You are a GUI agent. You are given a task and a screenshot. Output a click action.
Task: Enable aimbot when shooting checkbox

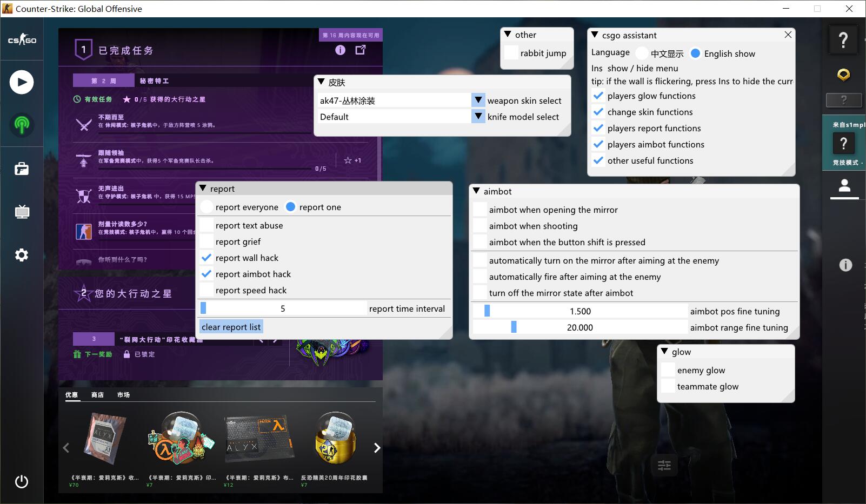480,226
